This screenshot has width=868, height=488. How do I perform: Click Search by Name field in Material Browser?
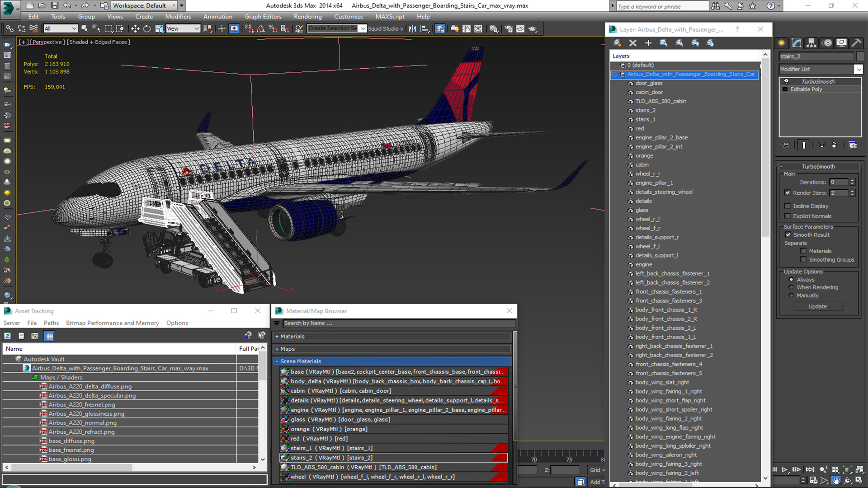point(399,324)
